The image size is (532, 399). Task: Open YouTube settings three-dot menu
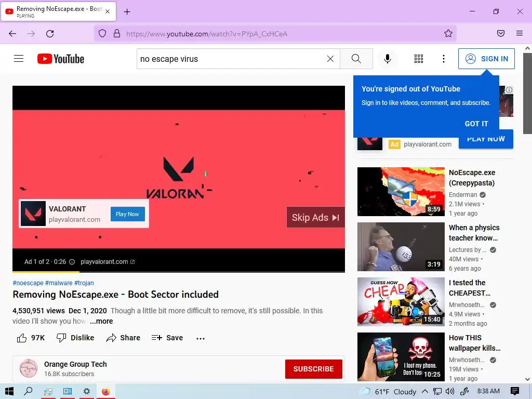pyautogui.click(x=444, y=59)
